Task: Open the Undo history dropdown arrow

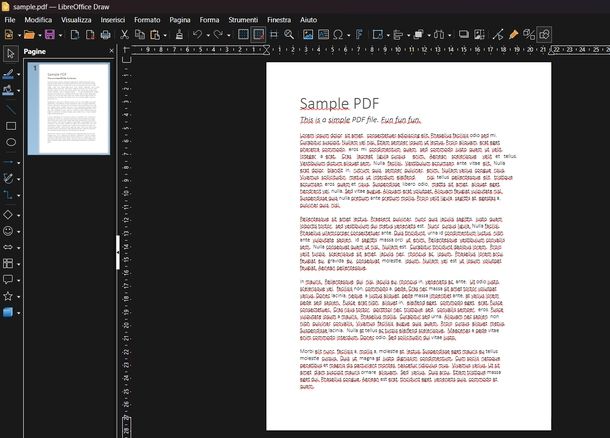Action: coord(208,35)
